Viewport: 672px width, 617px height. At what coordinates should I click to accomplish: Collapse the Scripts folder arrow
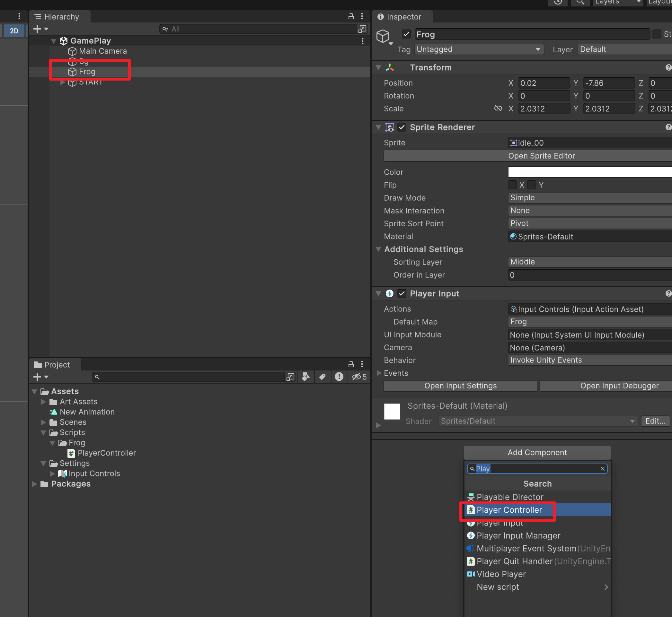coord(43,432)
